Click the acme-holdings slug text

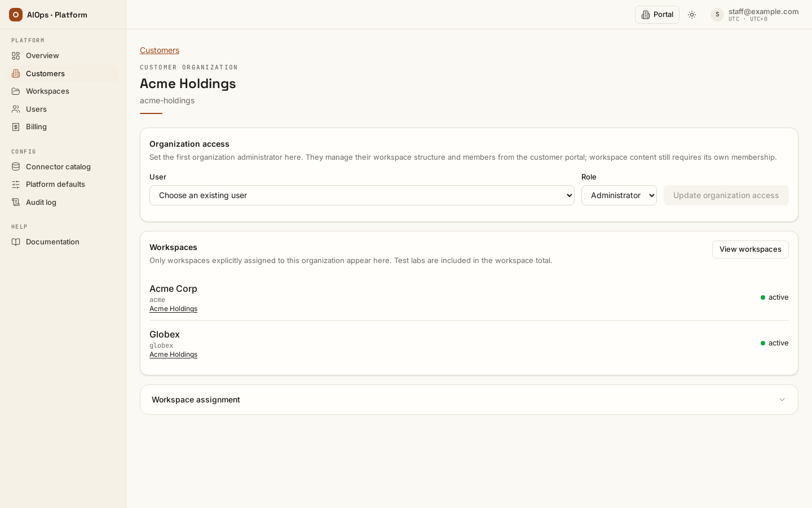[x=167, y=100]
